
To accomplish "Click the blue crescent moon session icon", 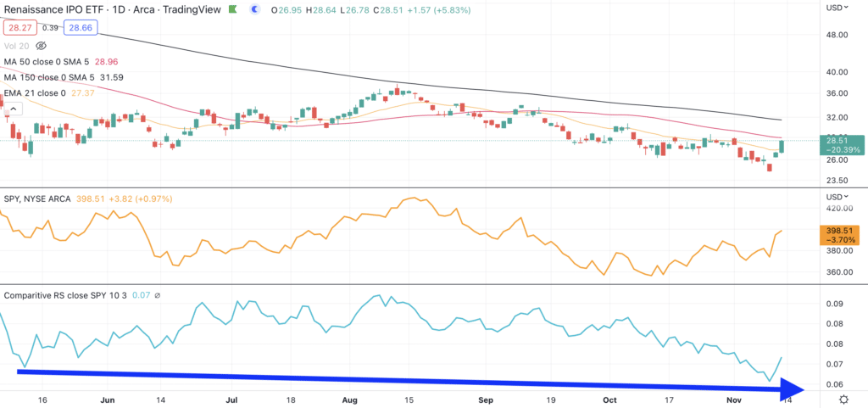I will pyautogui.click(x=254, y=8).
